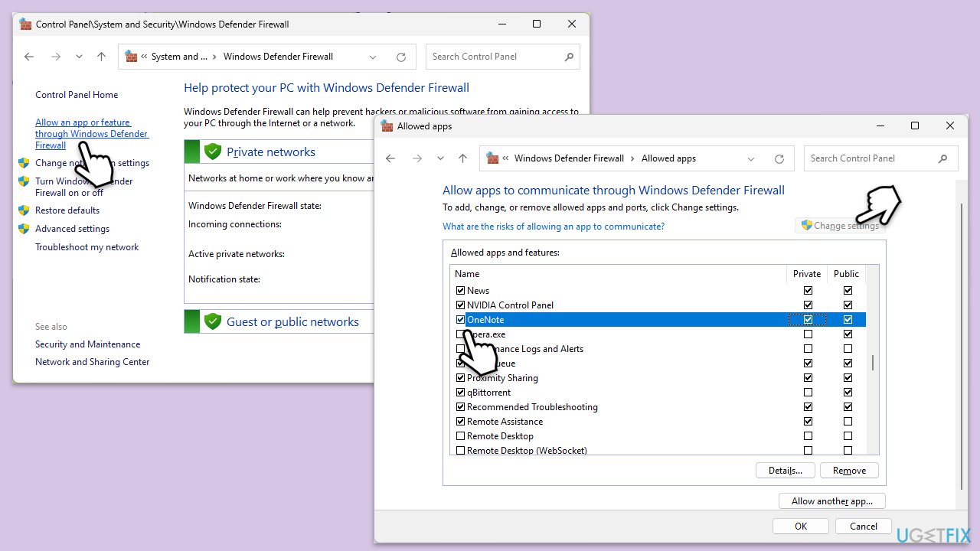Toggle OneNote Public checkbox
This screenshot has height=551, width=980.
coord(848,320)
